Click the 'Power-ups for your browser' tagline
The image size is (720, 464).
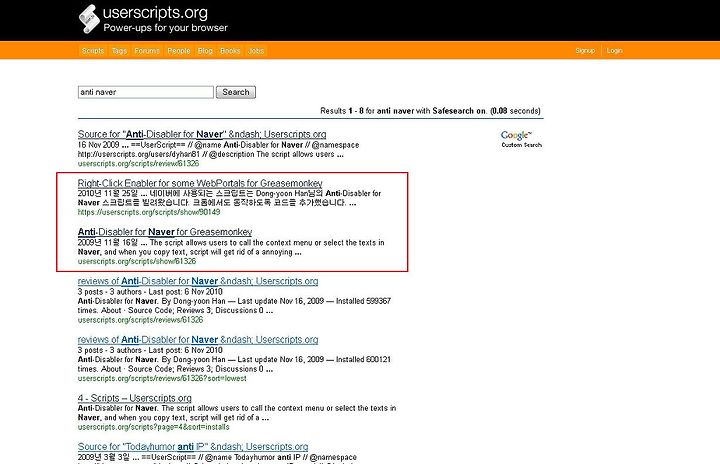coord(165,28)
